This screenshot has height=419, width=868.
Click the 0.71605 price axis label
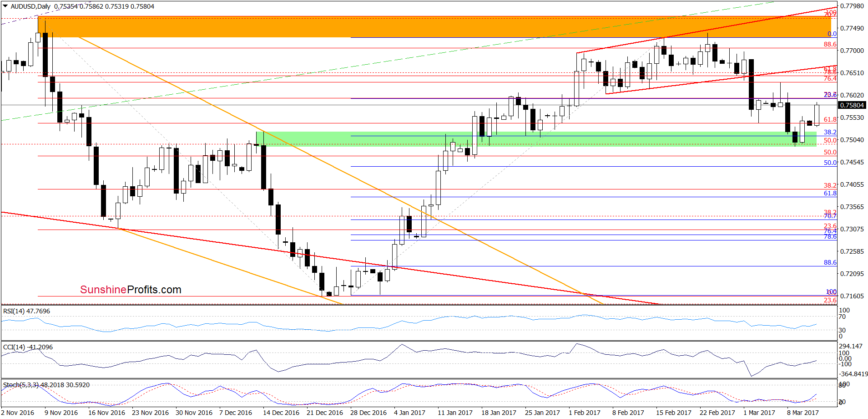tap(852, 296)
